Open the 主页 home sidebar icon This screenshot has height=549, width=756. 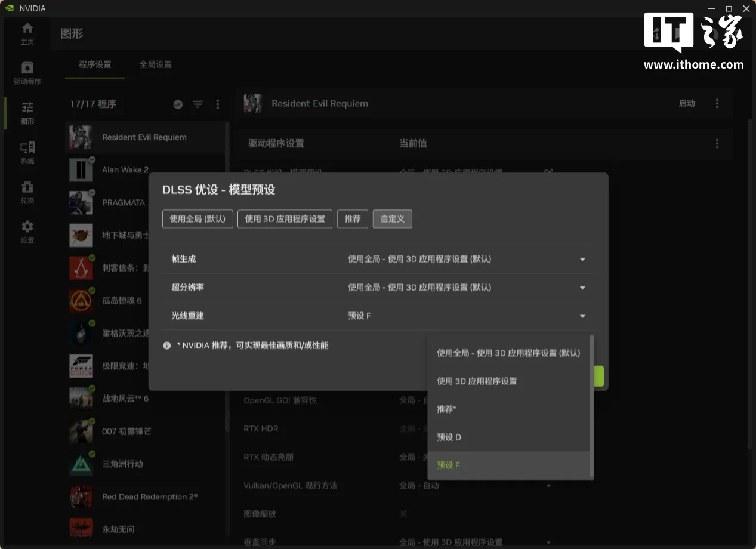[x=27, y=34]
